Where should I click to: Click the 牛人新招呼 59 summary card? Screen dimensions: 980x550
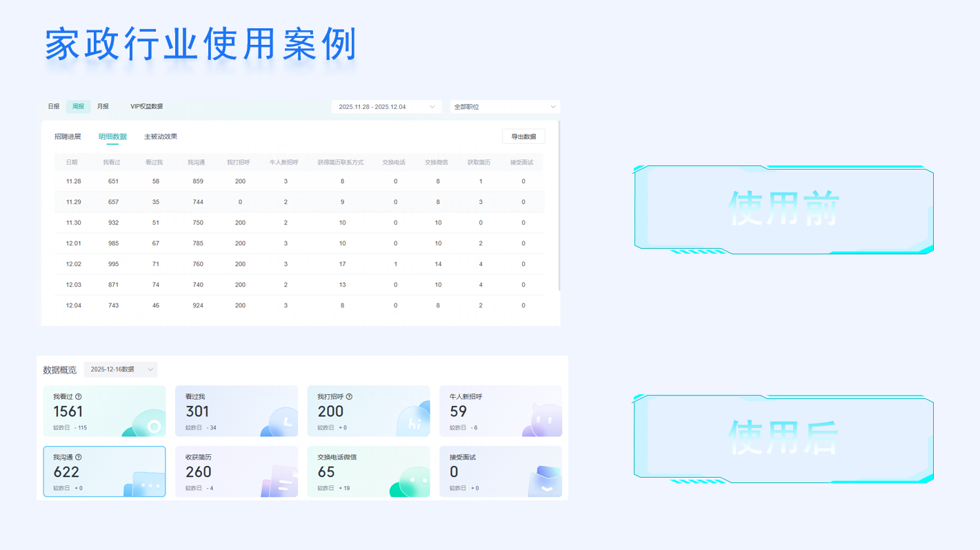click(501, 411)
